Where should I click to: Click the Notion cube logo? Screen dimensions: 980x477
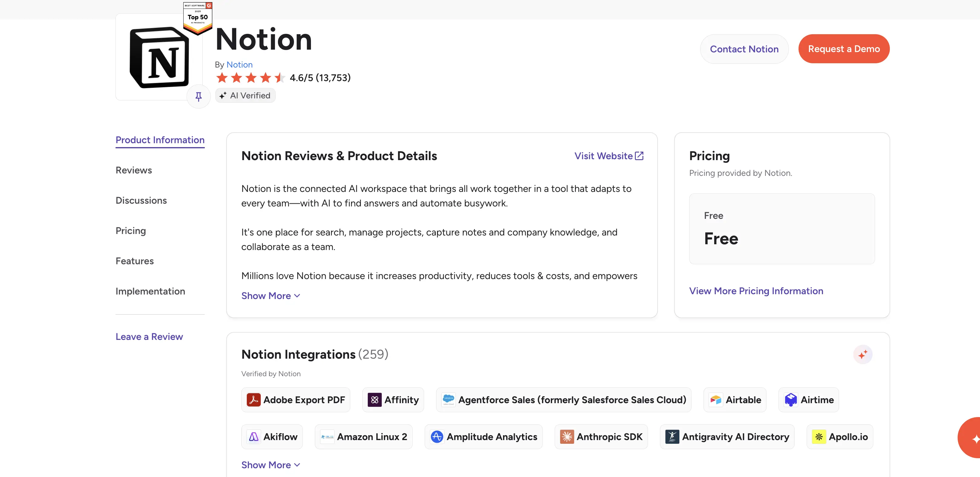pyautogui.click(x=159, y=57)
